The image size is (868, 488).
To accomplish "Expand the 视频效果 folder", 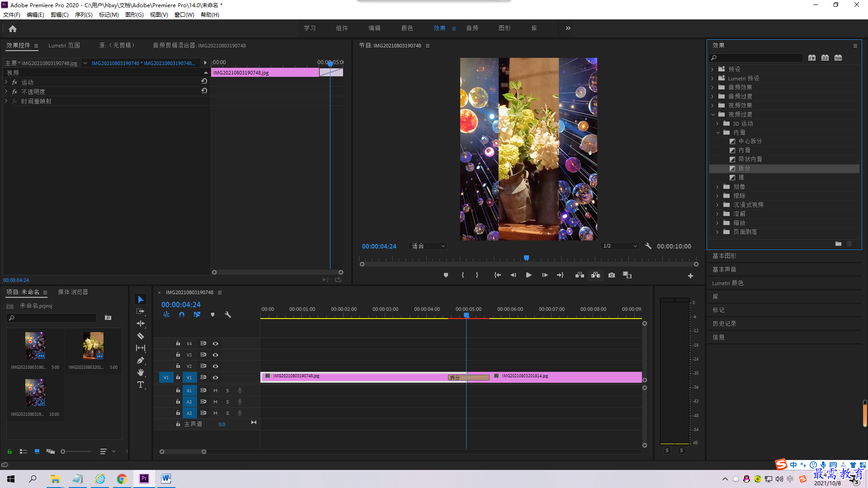I will pyautogui.click(x=712, y=105).
